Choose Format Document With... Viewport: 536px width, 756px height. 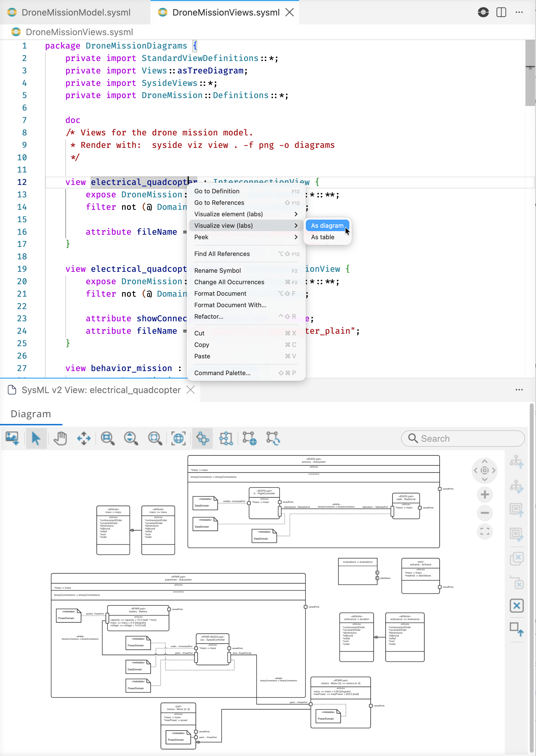(x=246, y=305)
